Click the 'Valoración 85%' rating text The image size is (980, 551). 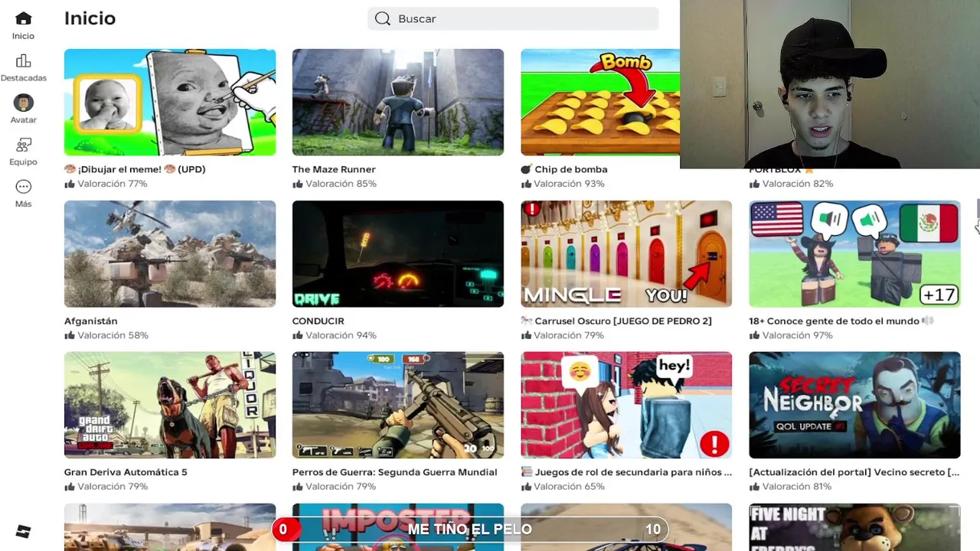click(341, 184)
